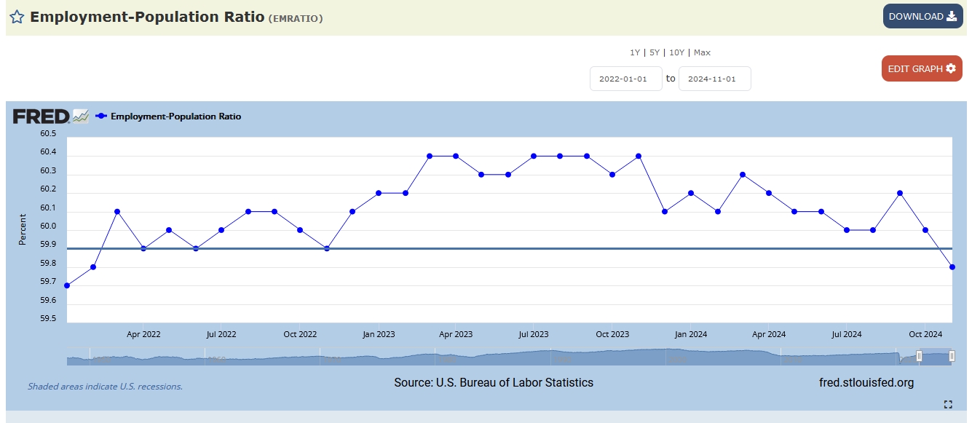Click the left handle of the range slider

tap(919, 356)
